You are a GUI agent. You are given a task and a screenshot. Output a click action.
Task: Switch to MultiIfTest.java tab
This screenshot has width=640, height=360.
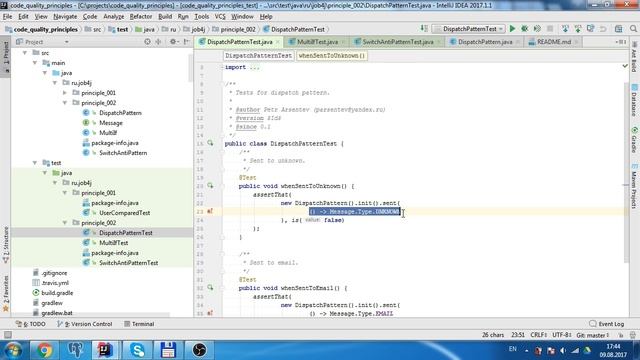(317, 42)
